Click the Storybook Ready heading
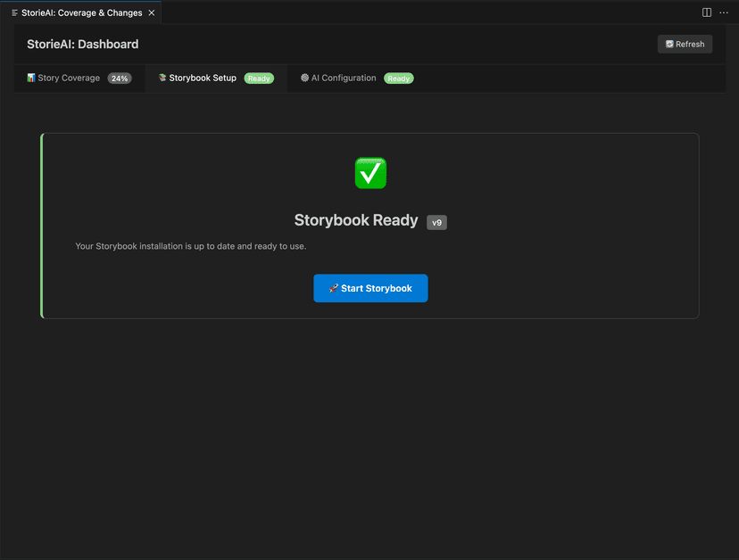Viewport: 739px width, 560px height. (x=356, y=220)
